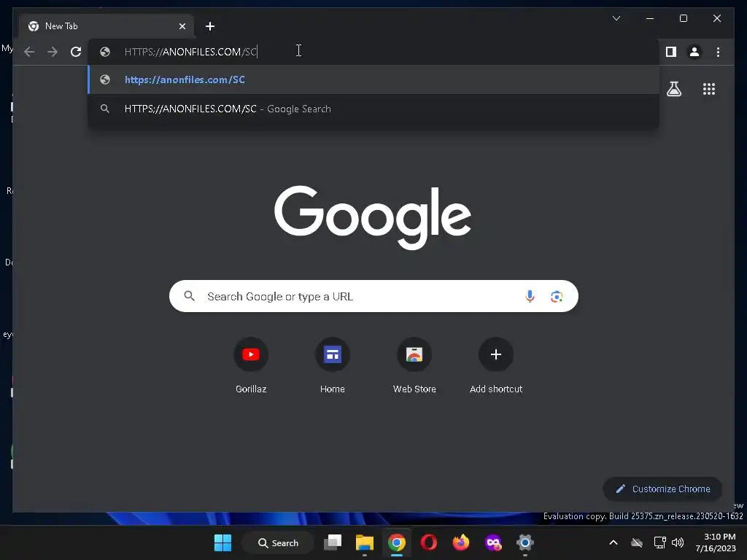The height and width of the screenshot is (560, 747).
Task: Open Task View on the taskbar
Action: pyautogui.click(x=333, y=542)
